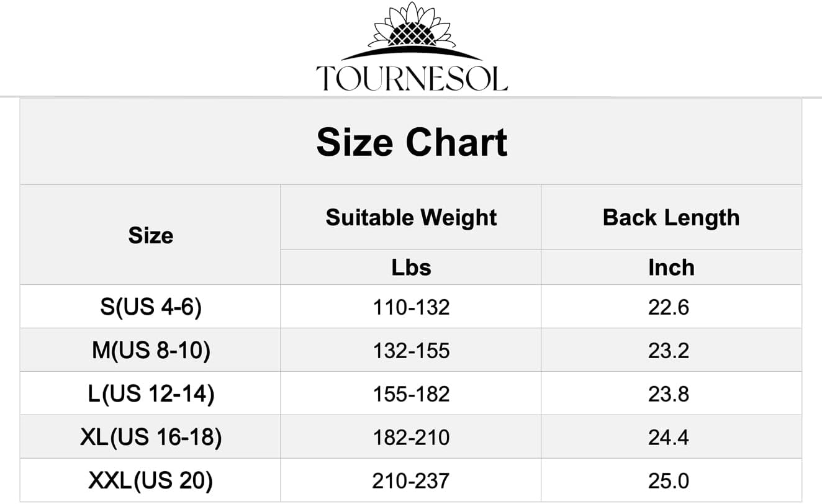Click the Lbs unit subheader
Screen dimensions: 822x504
point(411,267)
